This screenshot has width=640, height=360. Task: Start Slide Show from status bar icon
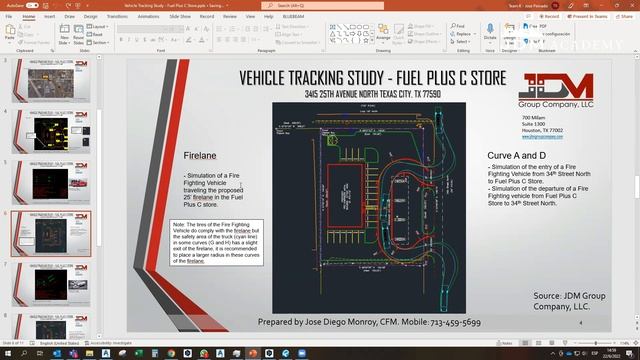coord(565,343)
